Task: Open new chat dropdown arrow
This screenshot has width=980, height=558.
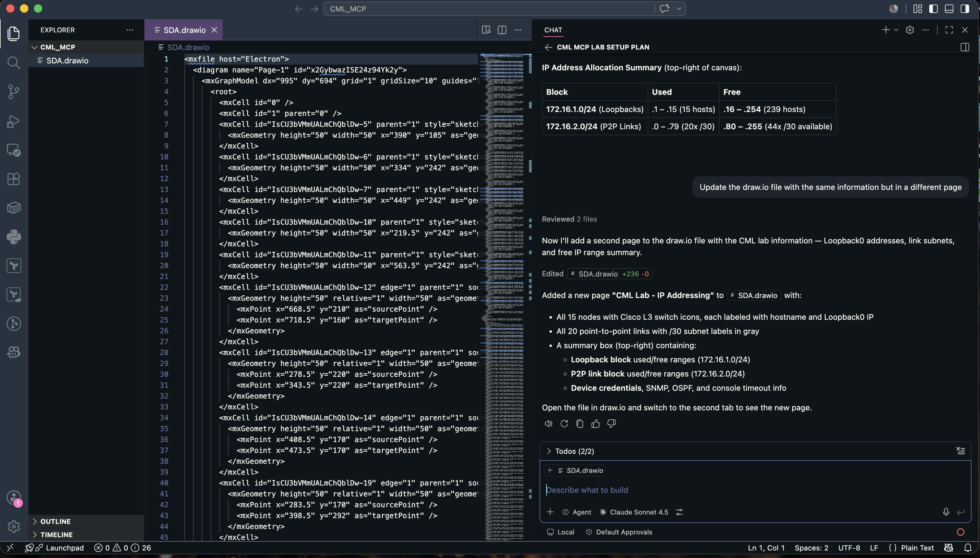Action: pos(896,30)
